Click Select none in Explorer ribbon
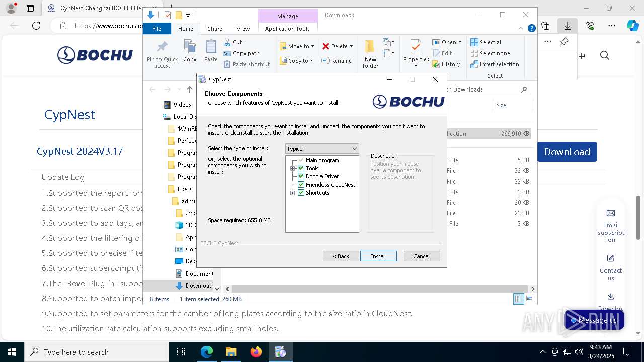The width and height of the screenshot is (644, 362). point(490,53)
